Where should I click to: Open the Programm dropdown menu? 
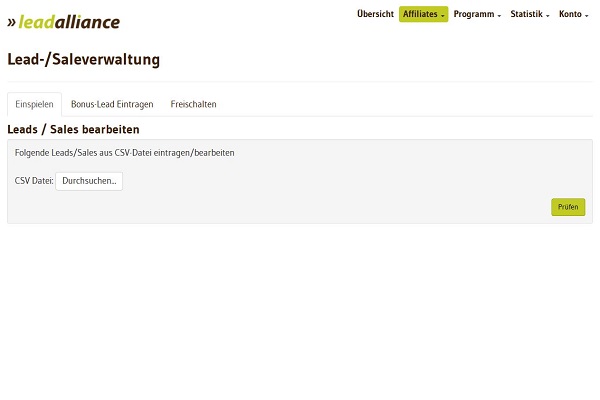click(x=475, y=14)
